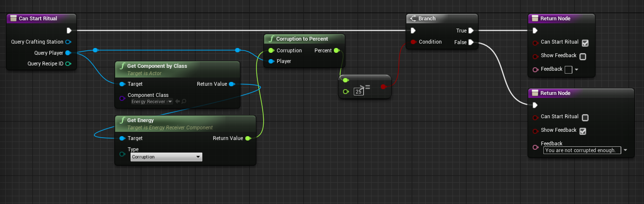Click the 'You are not corrupted enough.' text field
Viewport: 644px width, 204px height.
582,150
